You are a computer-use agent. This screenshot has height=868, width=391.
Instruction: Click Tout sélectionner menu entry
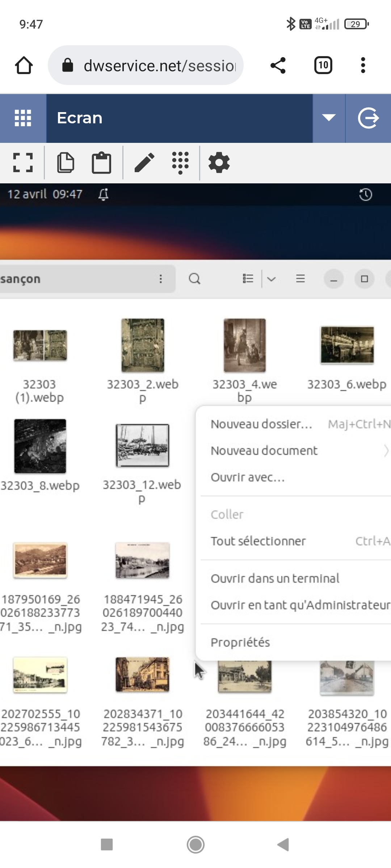click(258, 541)
